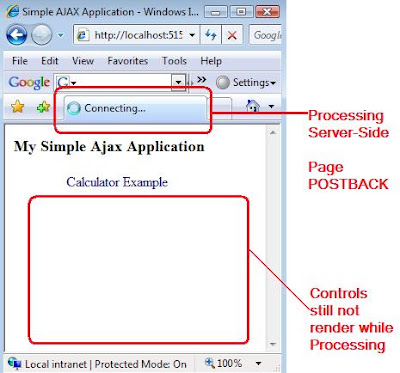Open the View menu
The height and width of the screenshot is (373, 400).
(83, 61)
